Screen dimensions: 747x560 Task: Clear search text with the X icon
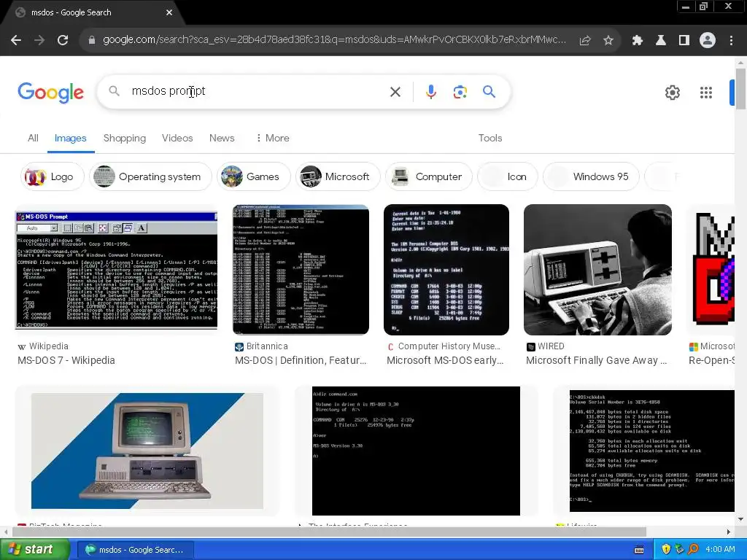coord(395,92)
